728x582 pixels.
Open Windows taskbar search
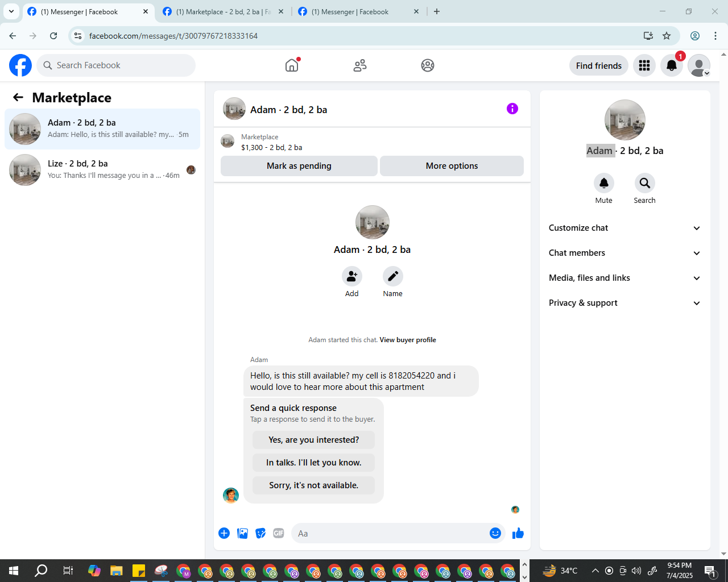[x=41, y=571]
